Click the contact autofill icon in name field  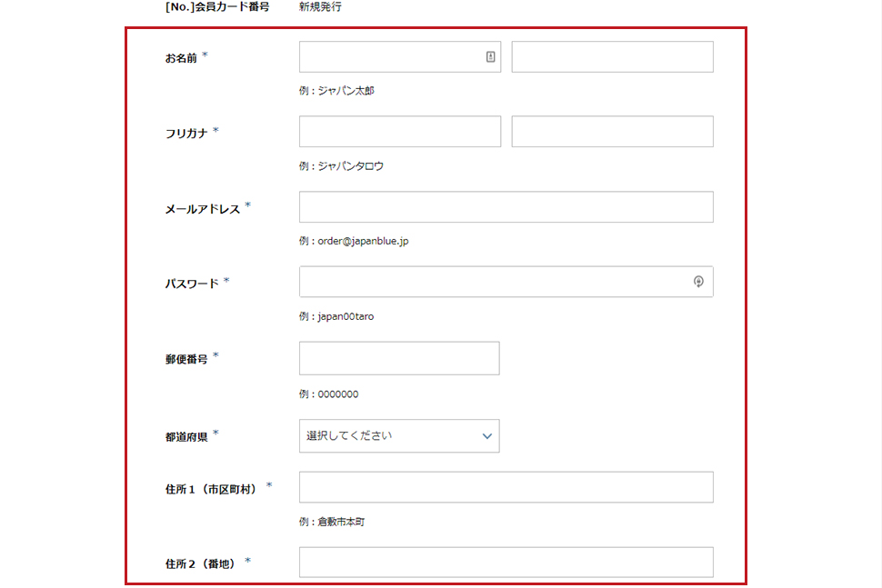490,56
